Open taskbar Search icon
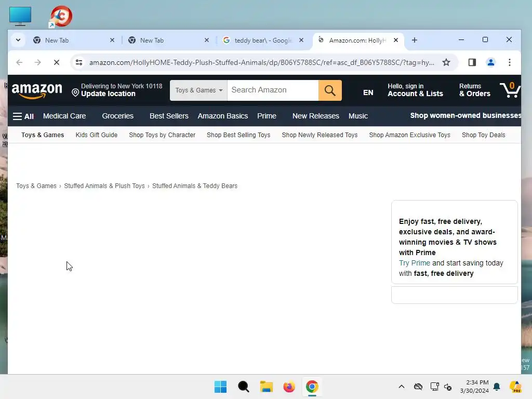532x399 pixels. [x=243, y=387]
